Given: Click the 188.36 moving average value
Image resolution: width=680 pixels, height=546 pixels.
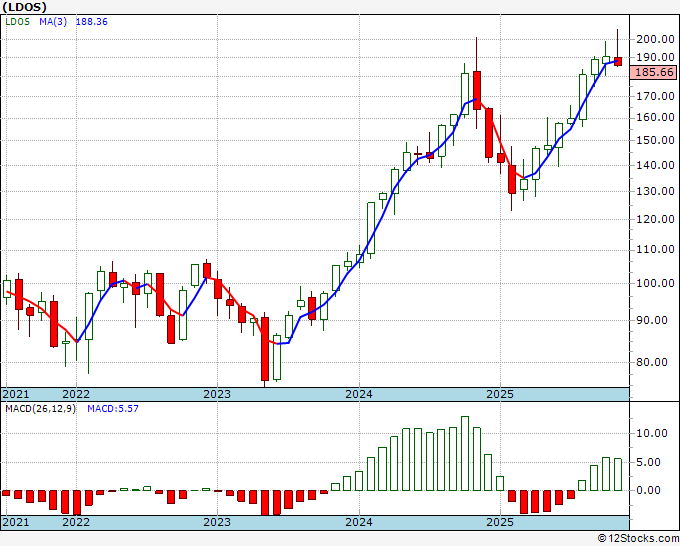Looking at the screenshot, I should (x=92, y=22).
